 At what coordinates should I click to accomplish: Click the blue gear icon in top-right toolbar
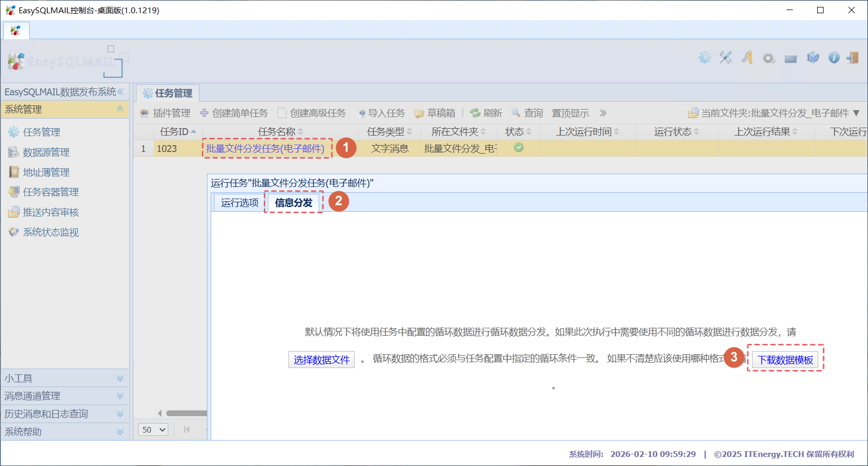[x=704, y=58]
